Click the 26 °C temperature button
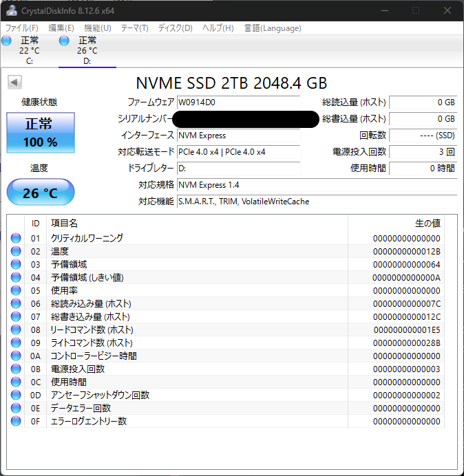The height and width of the screenshot is (476, 464). click(41, 192)
